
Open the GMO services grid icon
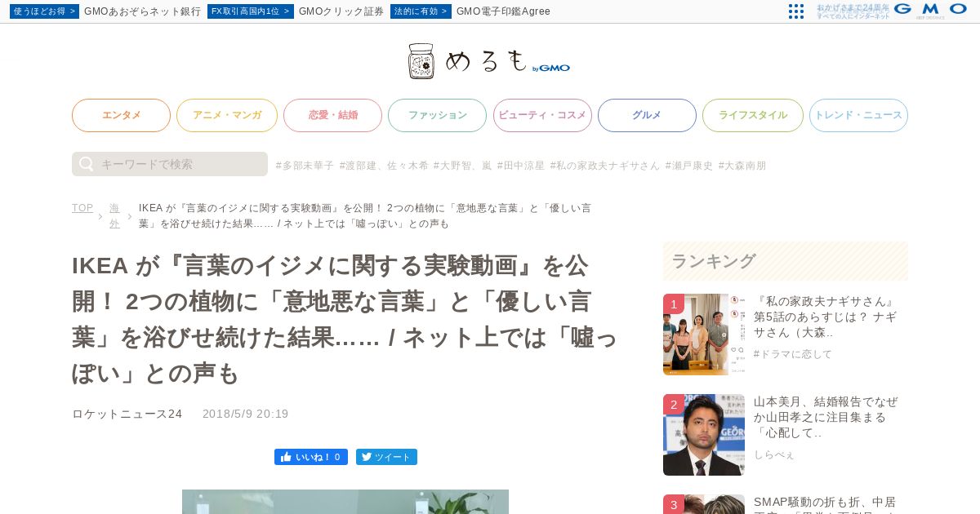click(796, 11)
